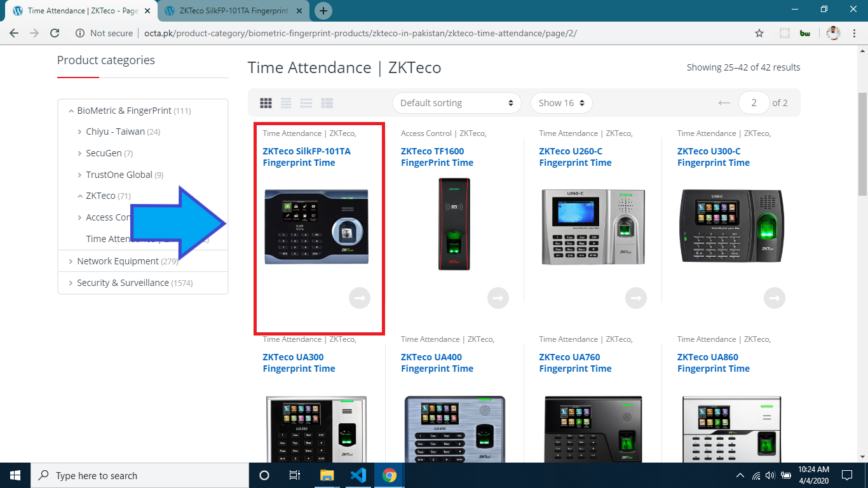This screenshot has width=868, height=488.
Task: Click arrow button on SilkFP-101TA card
Action: pos(360,297)
